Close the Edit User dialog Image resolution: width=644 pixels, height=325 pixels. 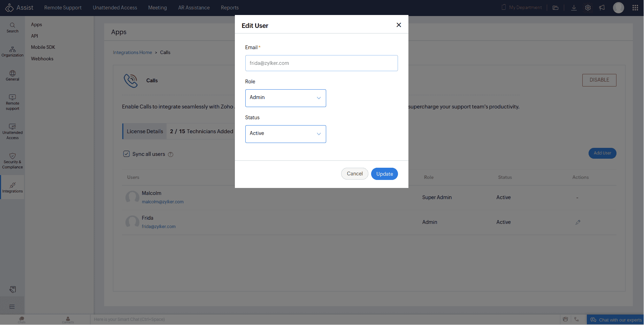[399, 25]
